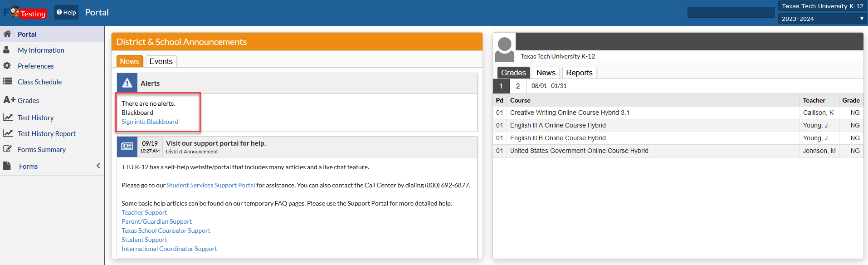Select grading period 1 tab

tap(501, 86)
